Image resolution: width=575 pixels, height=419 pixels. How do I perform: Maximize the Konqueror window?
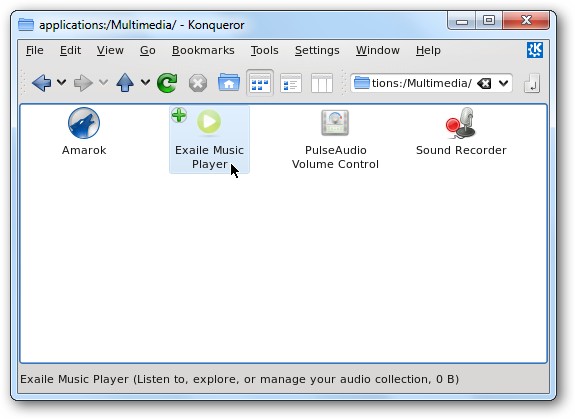[x=489, y=20]
